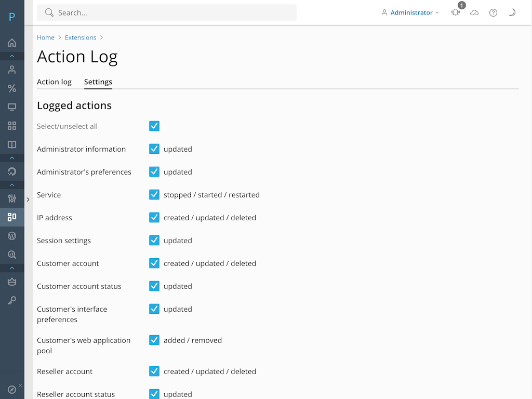Select the Settings tab

98,82
